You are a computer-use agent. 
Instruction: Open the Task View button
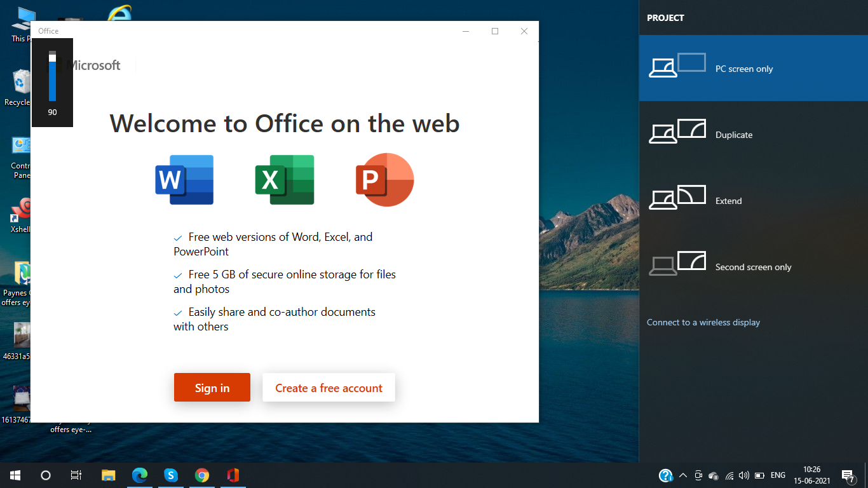(76, 475)
